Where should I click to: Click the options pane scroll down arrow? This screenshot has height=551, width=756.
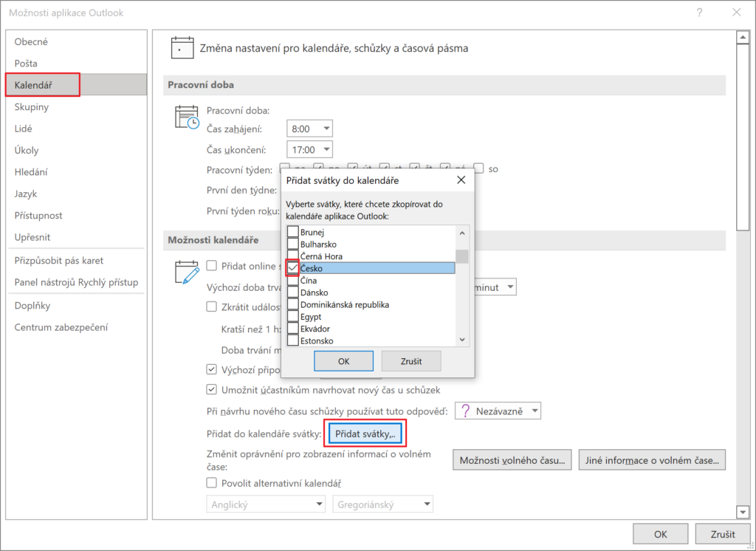[x=743, y=512]
